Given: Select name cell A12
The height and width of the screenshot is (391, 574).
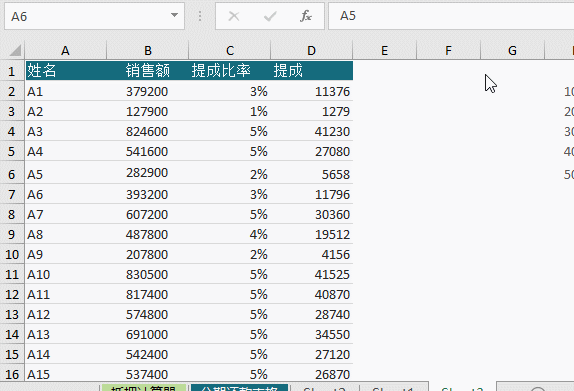Looking at the screenshot, I should pyautogui.click(x=66, y=314).
